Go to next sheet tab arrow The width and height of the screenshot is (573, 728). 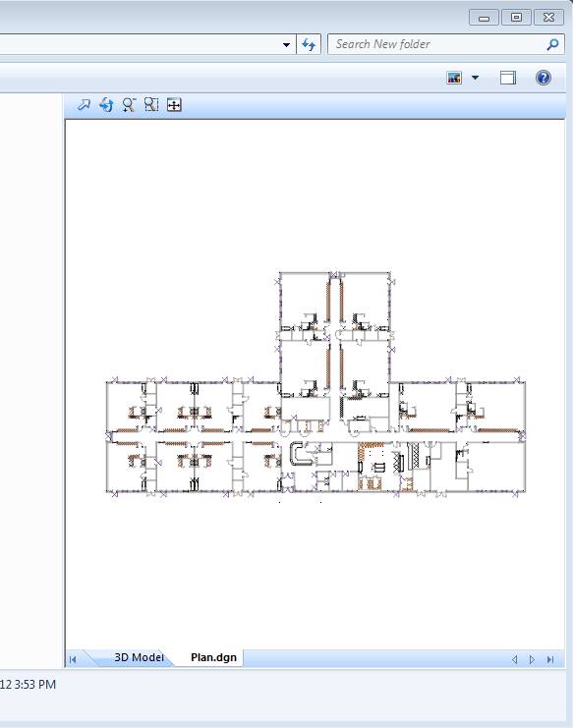tap(532, 659)
